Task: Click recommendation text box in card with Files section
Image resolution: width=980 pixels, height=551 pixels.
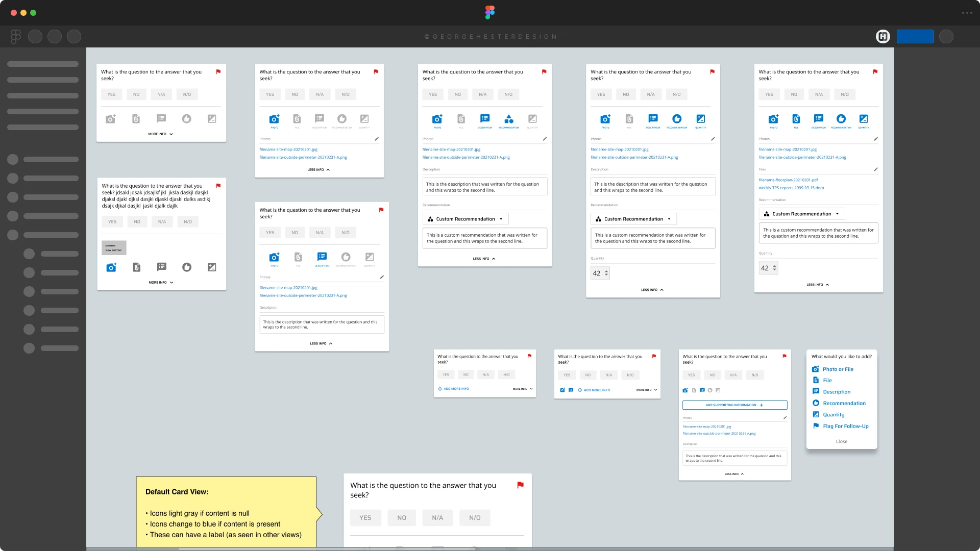Action: click(819, 233)
